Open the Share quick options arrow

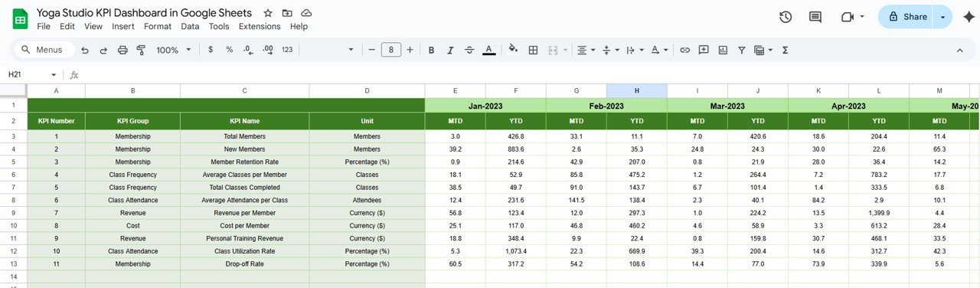point(943,17)
